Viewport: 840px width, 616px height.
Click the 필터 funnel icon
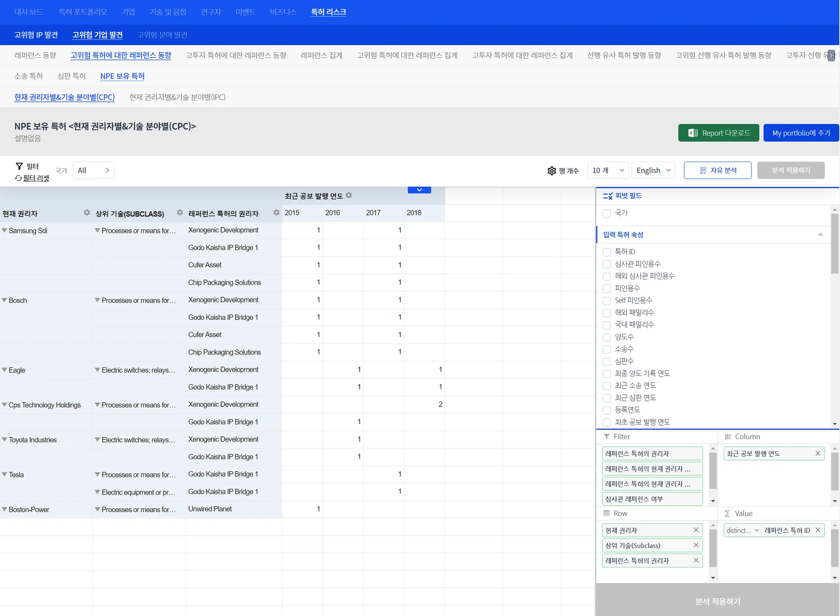click(x=19, y=166)
